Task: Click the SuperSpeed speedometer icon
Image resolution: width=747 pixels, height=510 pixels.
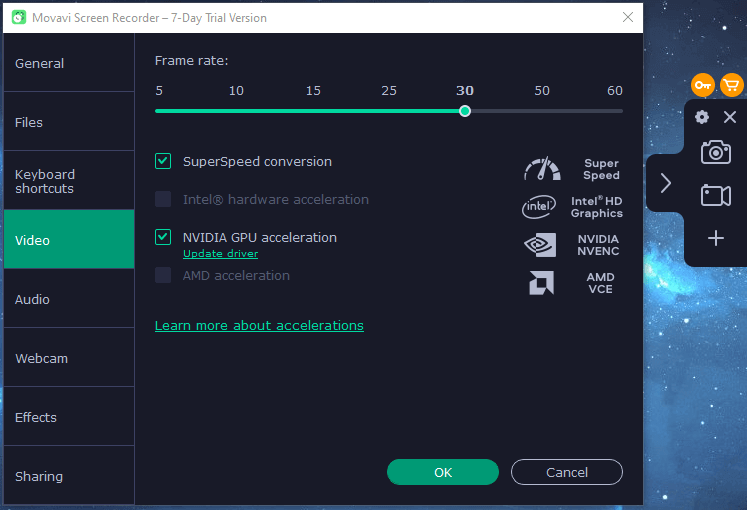Action: pyautogui.click(x=542, y=169)
